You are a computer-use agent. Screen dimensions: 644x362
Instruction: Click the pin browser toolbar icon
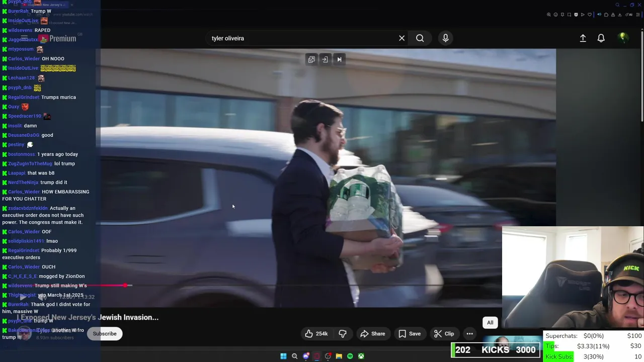(x=562, y=15)
